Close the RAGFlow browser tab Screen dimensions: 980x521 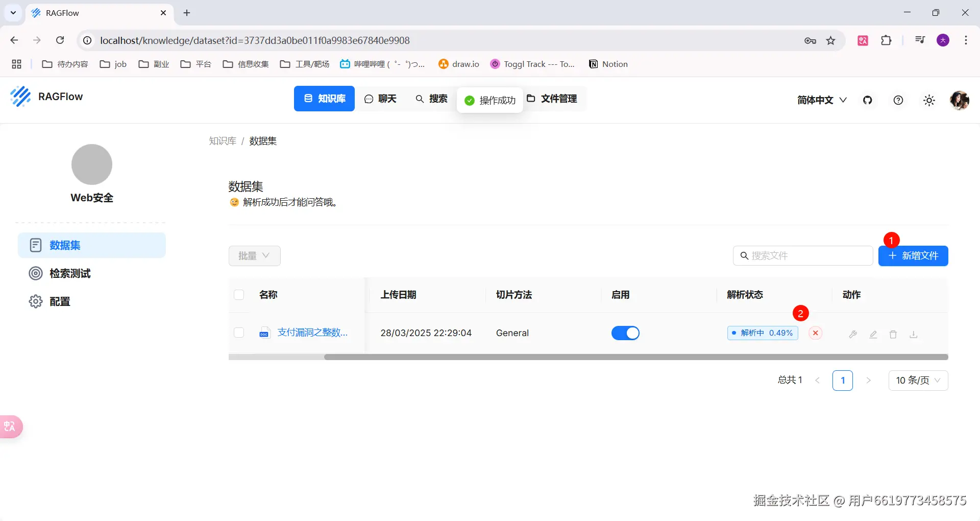click(x=163, y=13)
